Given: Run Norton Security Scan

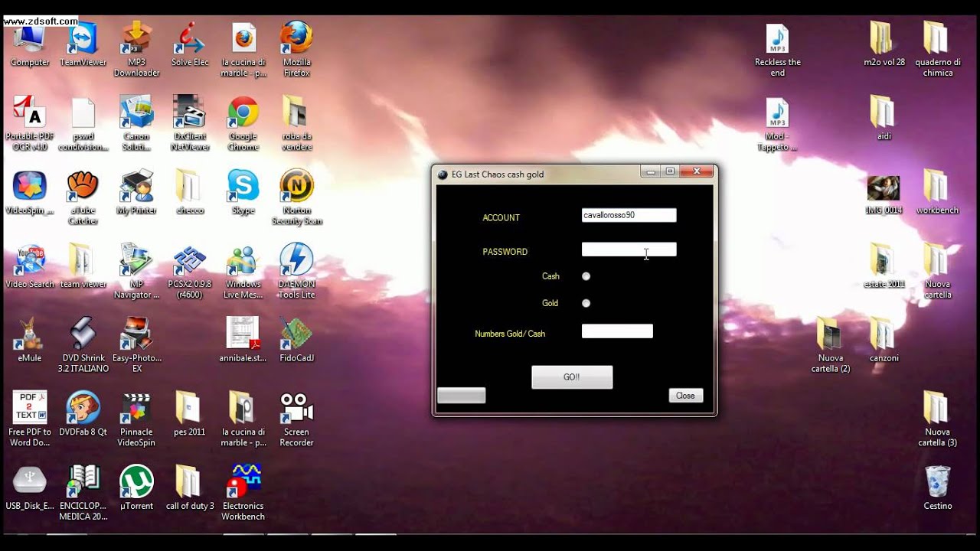Looking at the screenshot, I should point(296,187).
